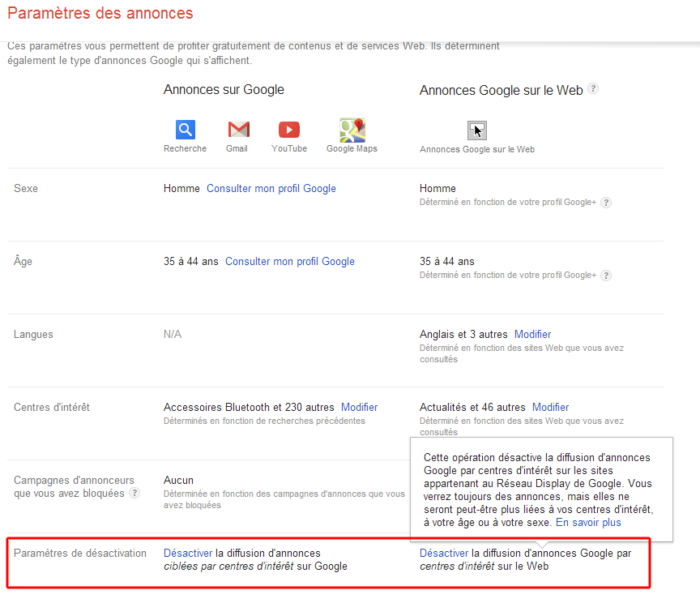Click Modifier next to Anglais et 3 autres

pos(532,334)
